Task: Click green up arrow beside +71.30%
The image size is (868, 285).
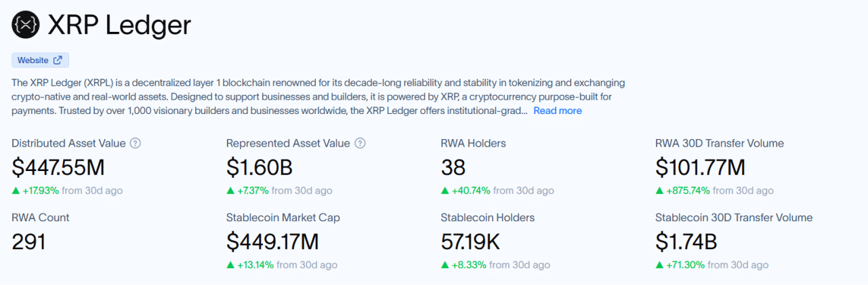Action: (659, 265)
